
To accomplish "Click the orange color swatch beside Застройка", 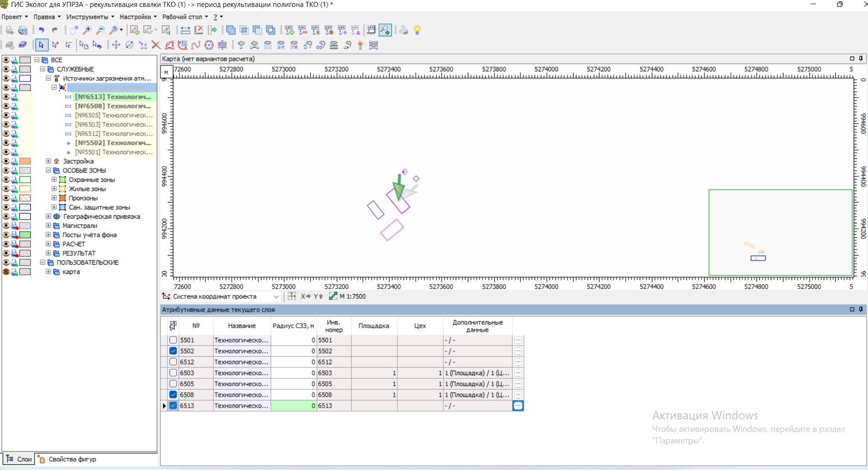I will pos(25,162).
